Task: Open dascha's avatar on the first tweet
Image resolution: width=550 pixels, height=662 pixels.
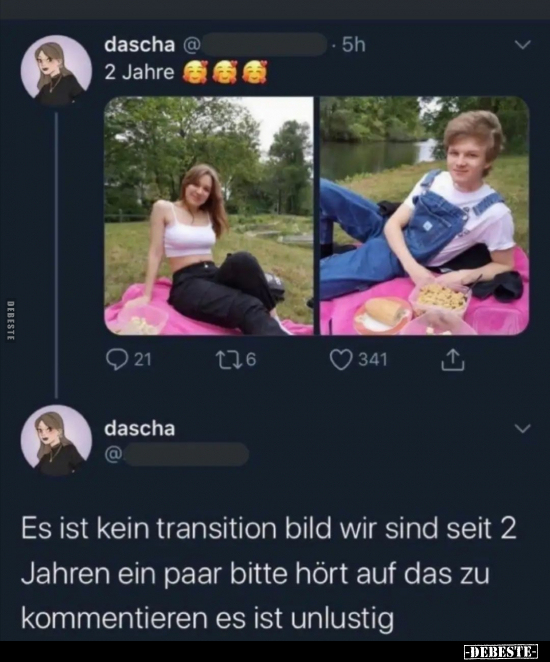Action: point(56,70)
